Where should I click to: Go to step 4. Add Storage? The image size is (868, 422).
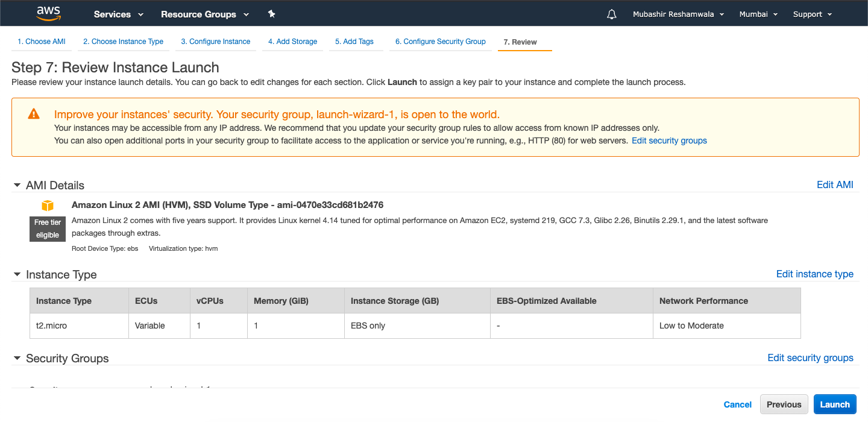click(292, 42)
